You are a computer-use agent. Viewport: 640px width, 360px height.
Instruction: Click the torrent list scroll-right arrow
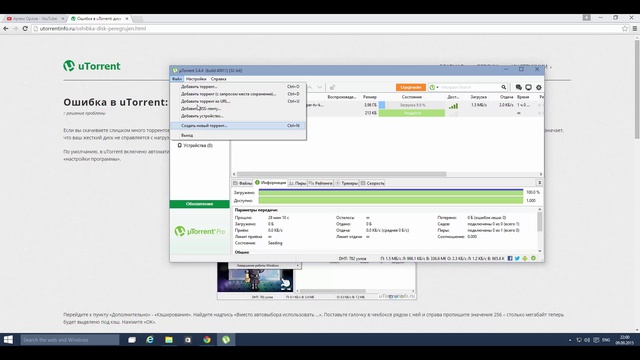pyautogui.click(x=541, y=174)
